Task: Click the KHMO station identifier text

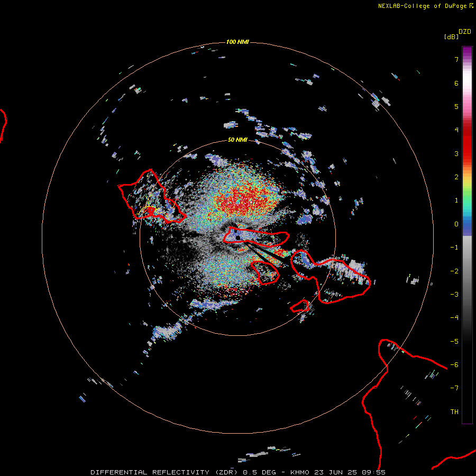Action: (300, 472)
